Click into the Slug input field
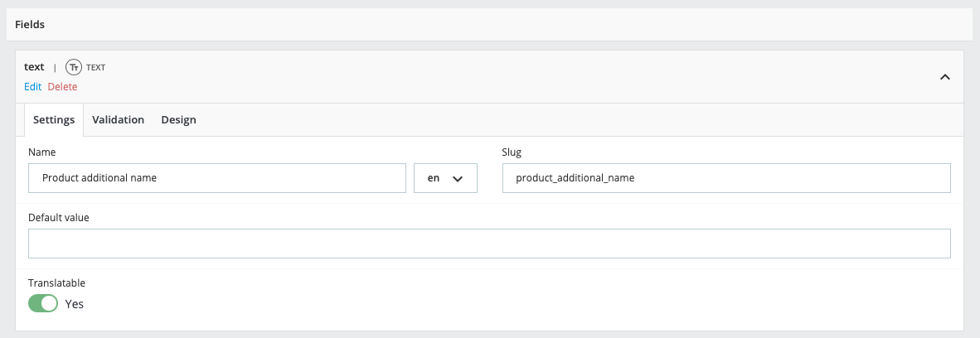This screenshot has width=980, height=338. (726, 178)
